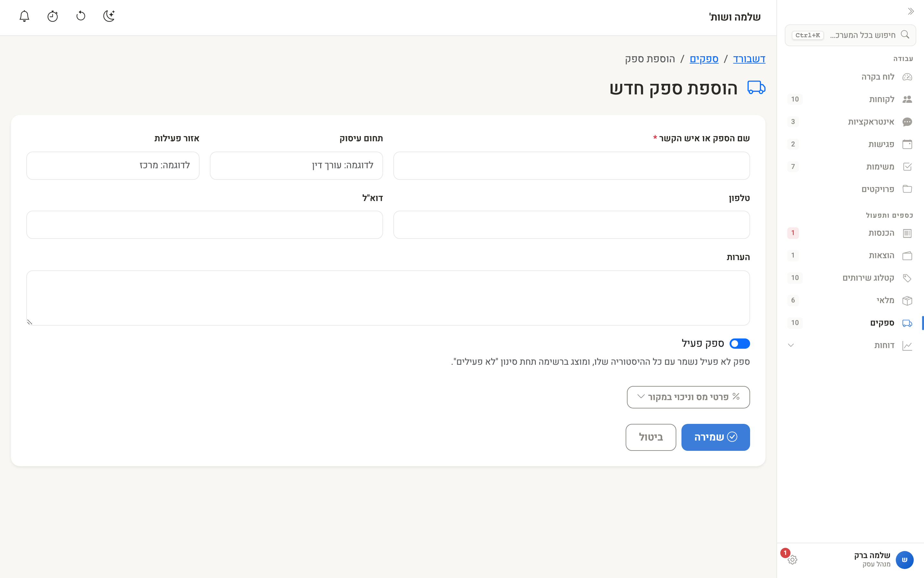Screen dimensions: 924x578
Task: Click the service catalog tag icon
Action: (x=907, y=278)
